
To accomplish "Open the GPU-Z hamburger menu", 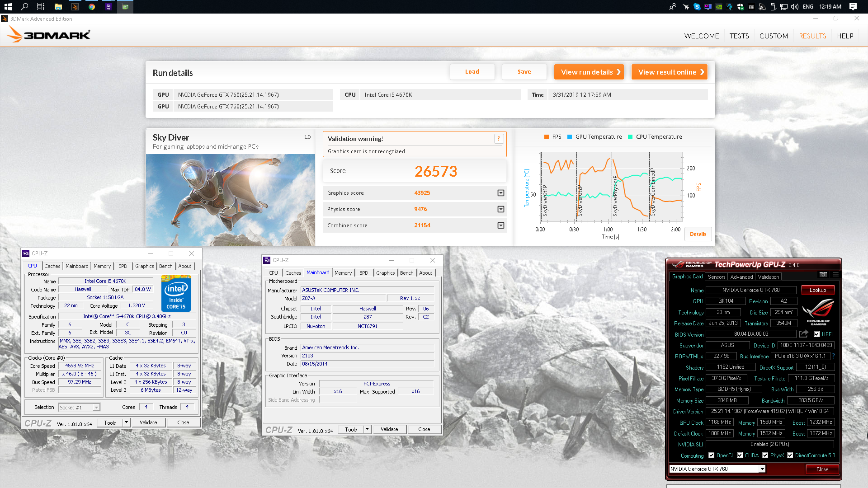I will tap(835, 274).
